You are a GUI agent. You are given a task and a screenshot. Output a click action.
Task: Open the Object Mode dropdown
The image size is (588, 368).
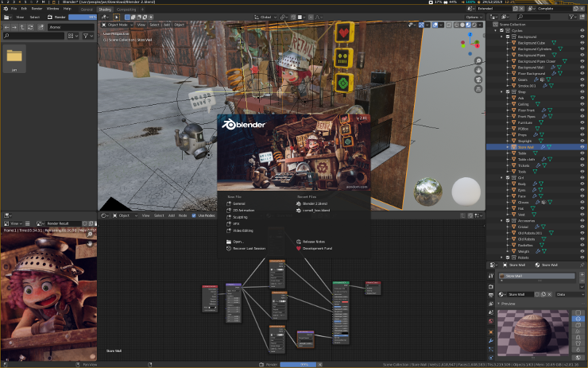click(117, 25)
